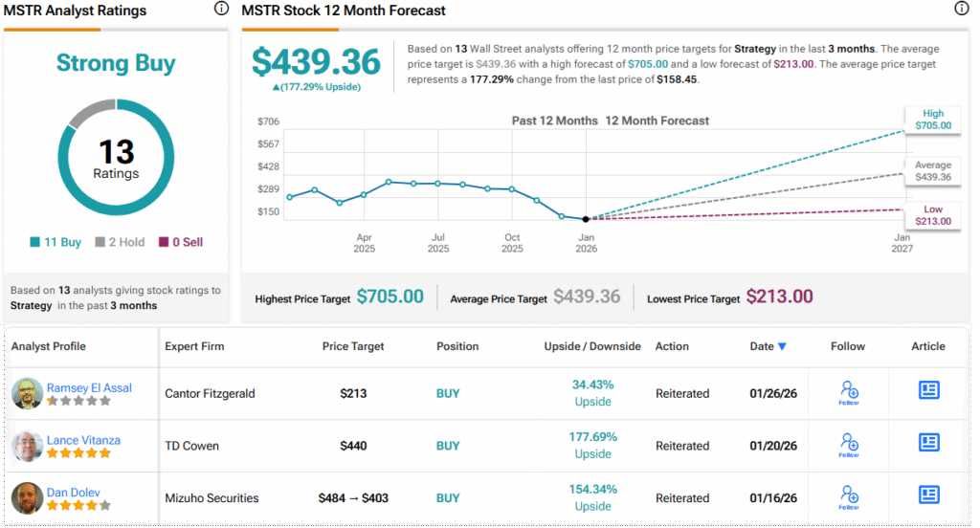
Task: Click info icon beside MSTR Analyst Ratings
Action: click(x=221, y=9)
